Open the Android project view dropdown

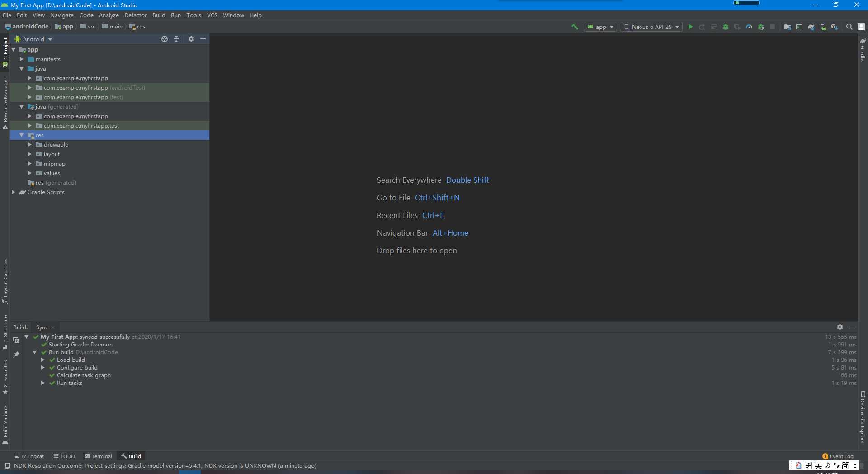click(34, 39)
